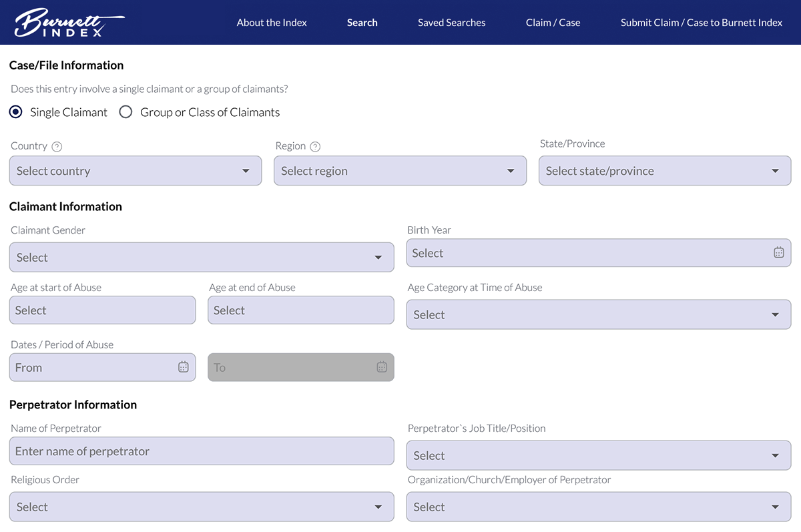Open the From date calendar icon
Image resolution: width=801 pixels, height=532 pixels.
pos(184,367)
